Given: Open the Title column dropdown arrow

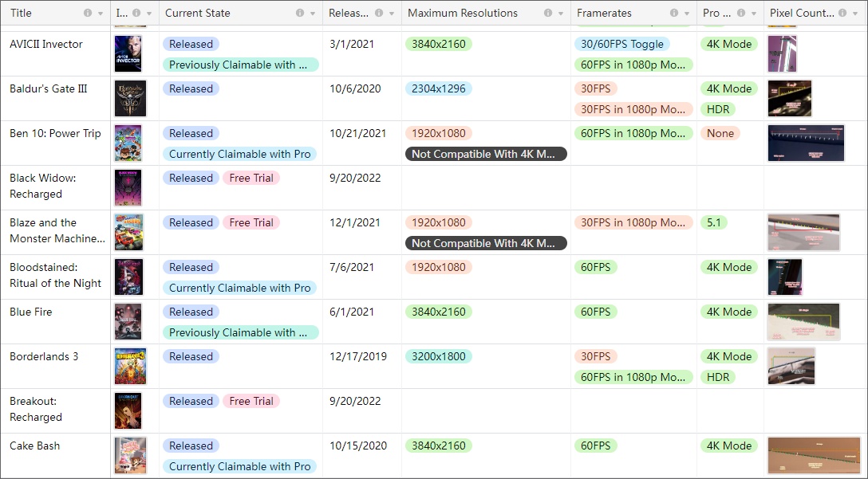Looking at the screenshot, I should 101,14.
